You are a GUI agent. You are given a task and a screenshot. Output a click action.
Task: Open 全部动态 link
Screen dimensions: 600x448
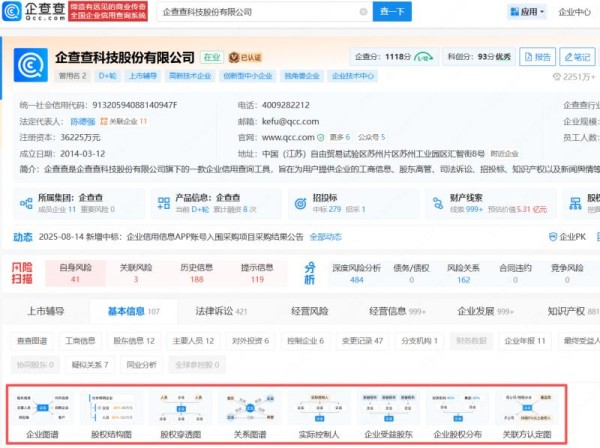(325, 237)
